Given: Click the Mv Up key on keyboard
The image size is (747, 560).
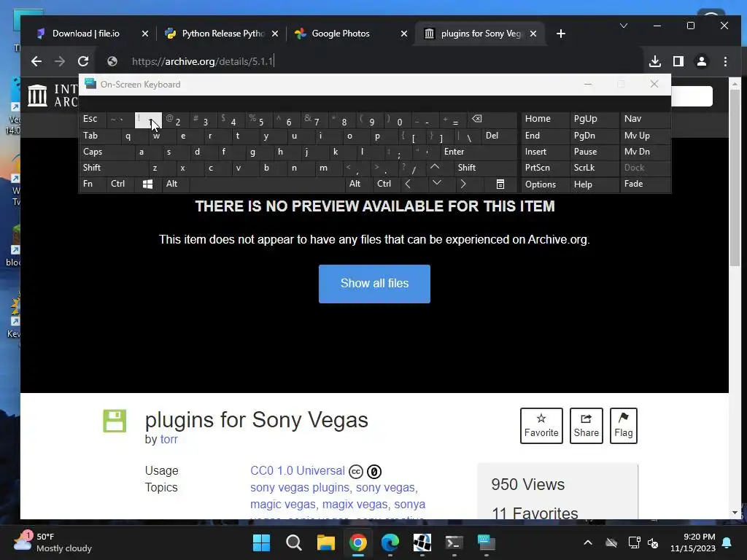Looking at the screenshot, I should [645, 136].
